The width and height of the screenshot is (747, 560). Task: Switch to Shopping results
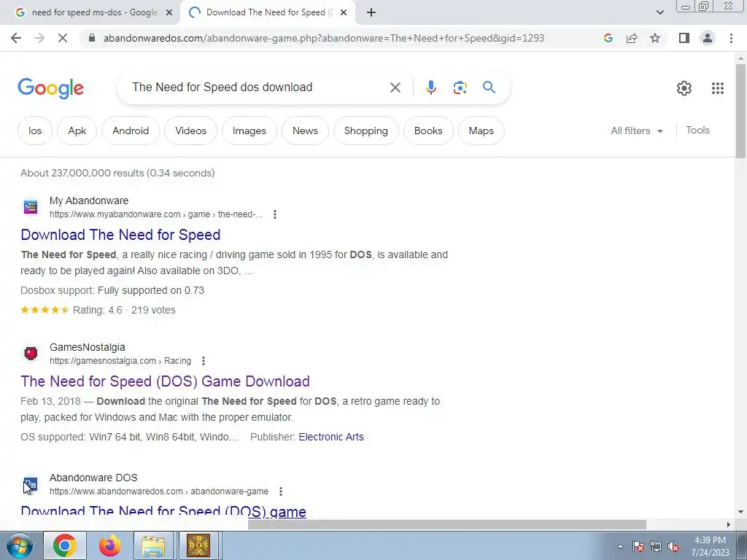pos(366,131)
